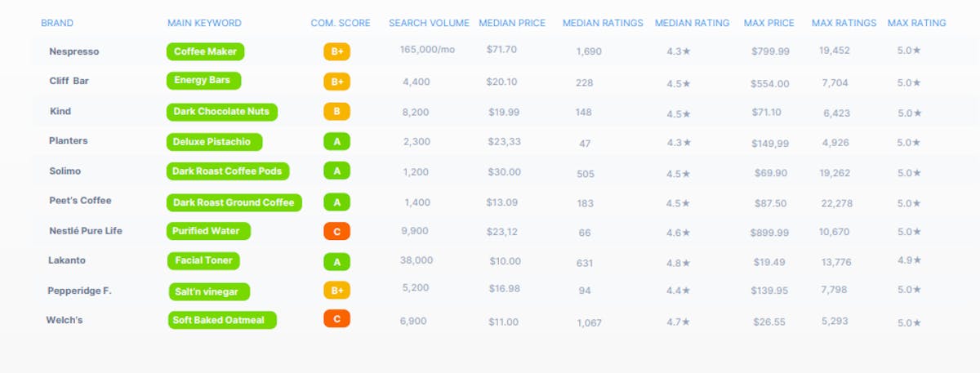Select the Planters brand name
980x373 pixels.
pyautogui.click(x=69, y=140)
